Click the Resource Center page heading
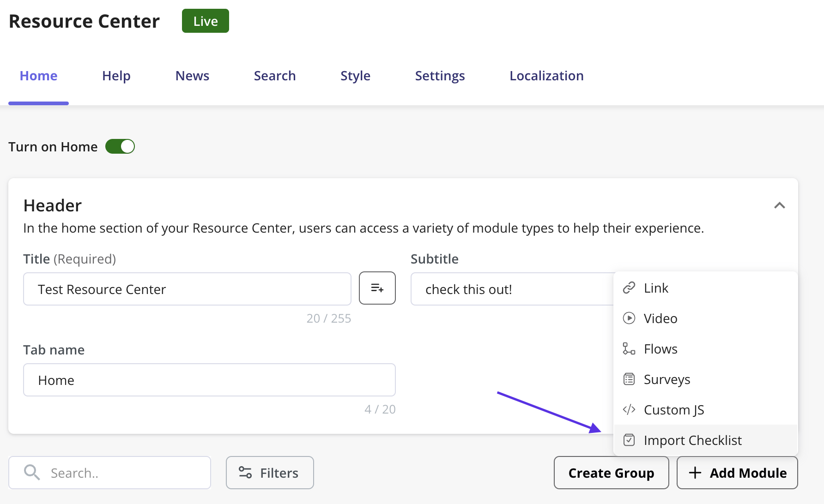This screenshot has width=824, height=504. click(x=85, y=21)
